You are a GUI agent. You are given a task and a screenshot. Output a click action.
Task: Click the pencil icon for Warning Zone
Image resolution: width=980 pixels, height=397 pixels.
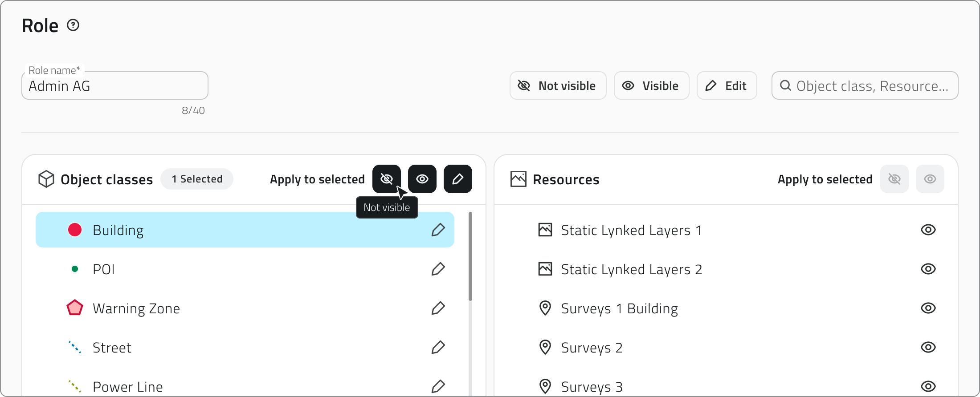pyautogui.click(x=438, y=308)
